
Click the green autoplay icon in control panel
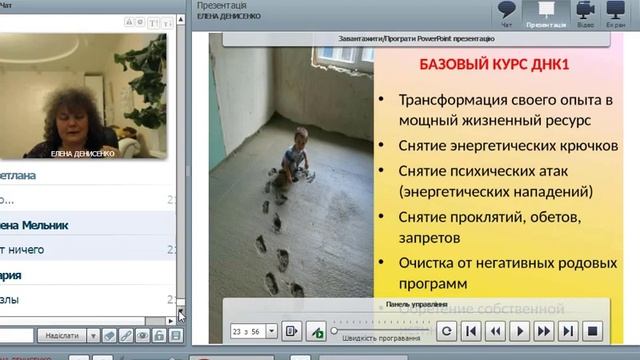[316, 331]
